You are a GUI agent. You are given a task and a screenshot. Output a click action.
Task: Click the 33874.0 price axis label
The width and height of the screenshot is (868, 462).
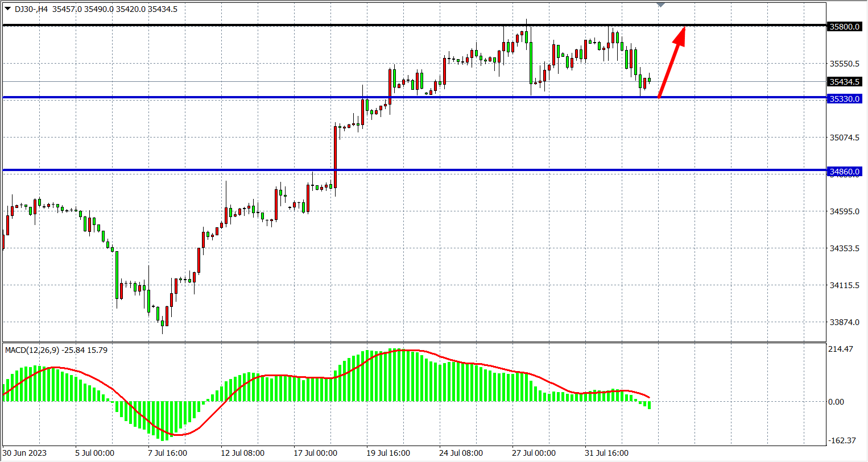845,322
